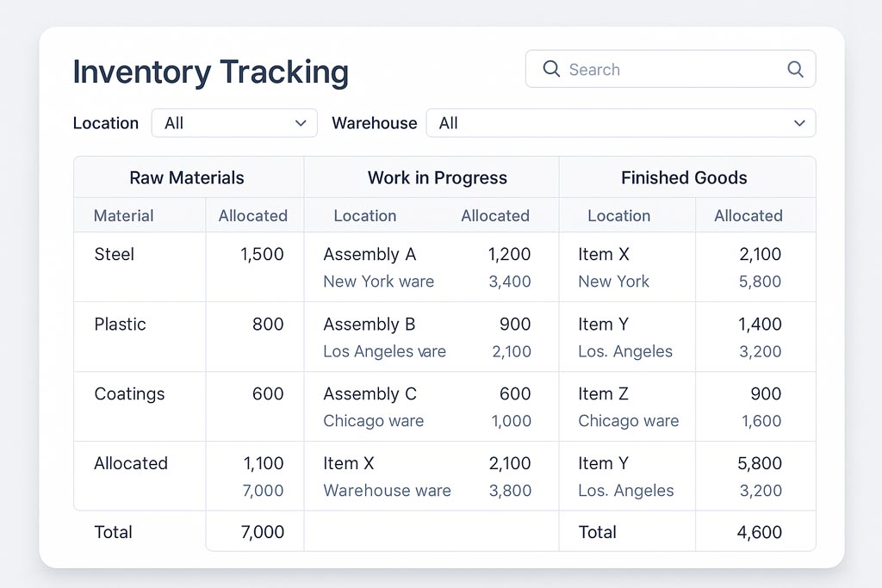The image size is (882, 588).
Task: Click the 1,600 value
Action: pyautogui.click(x=761, y=421)
